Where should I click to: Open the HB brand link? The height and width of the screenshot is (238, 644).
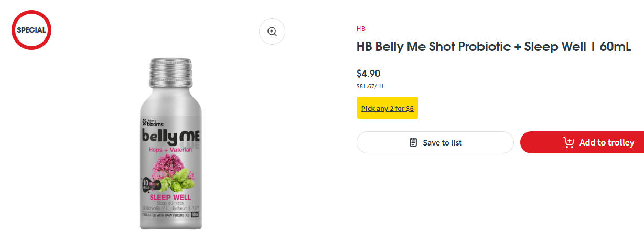361,29
